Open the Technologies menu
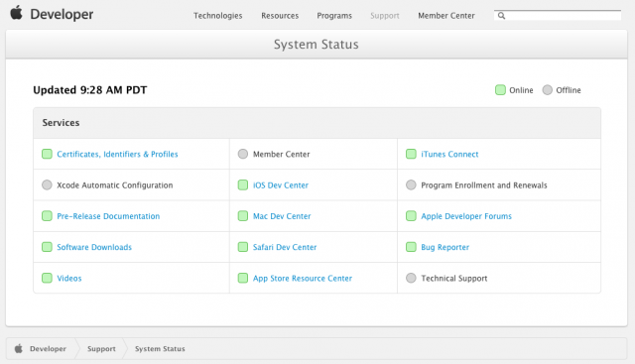The image size is (635, 364). 218,16
